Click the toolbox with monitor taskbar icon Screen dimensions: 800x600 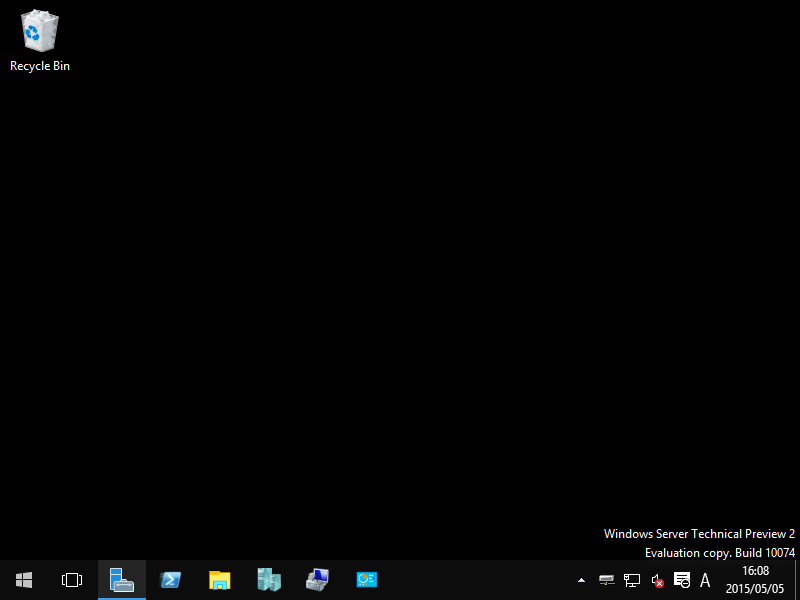click(x=318, y=580)
